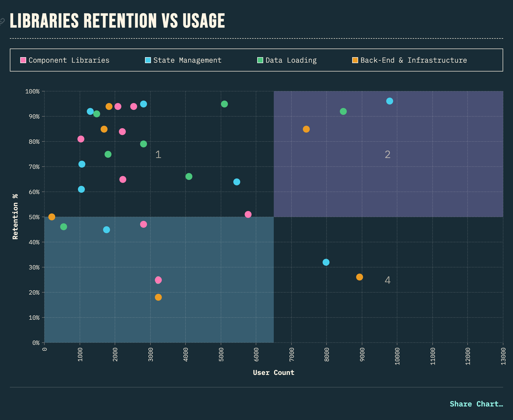Select the State Management legend label

(187, 60)
